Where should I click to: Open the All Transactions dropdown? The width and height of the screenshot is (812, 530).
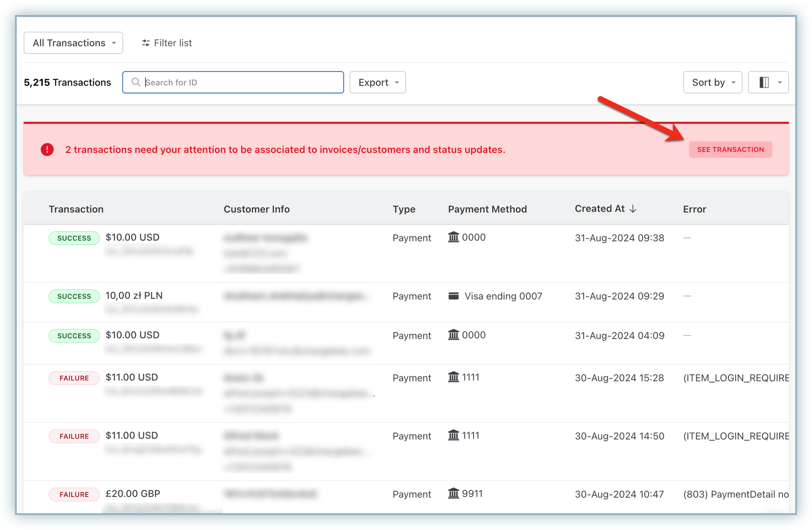73,43
